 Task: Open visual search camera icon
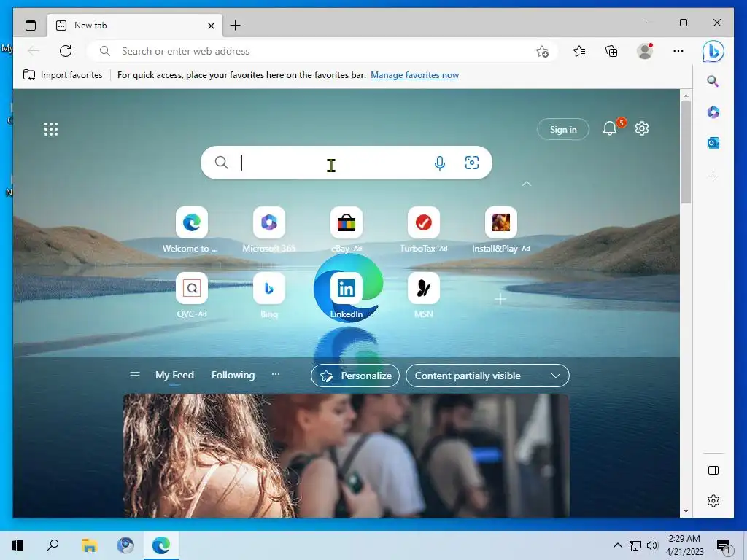click(x=472, y=163)
